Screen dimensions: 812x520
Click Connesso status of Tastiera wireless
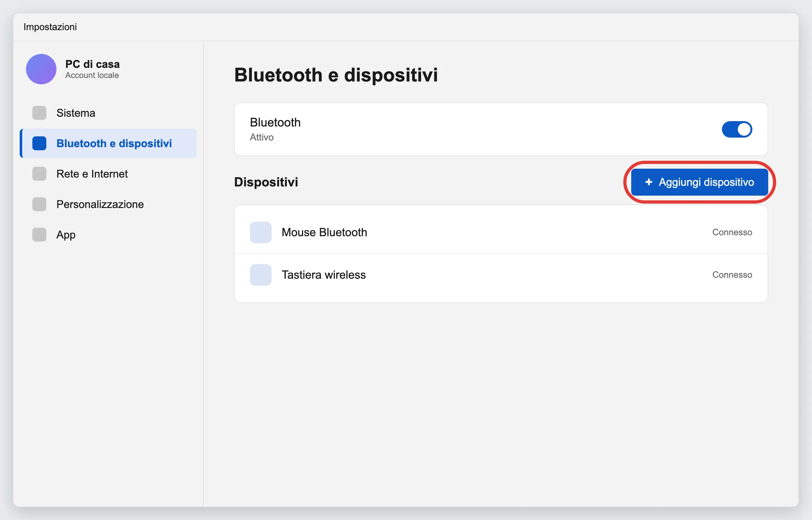[x=732, y=275]
